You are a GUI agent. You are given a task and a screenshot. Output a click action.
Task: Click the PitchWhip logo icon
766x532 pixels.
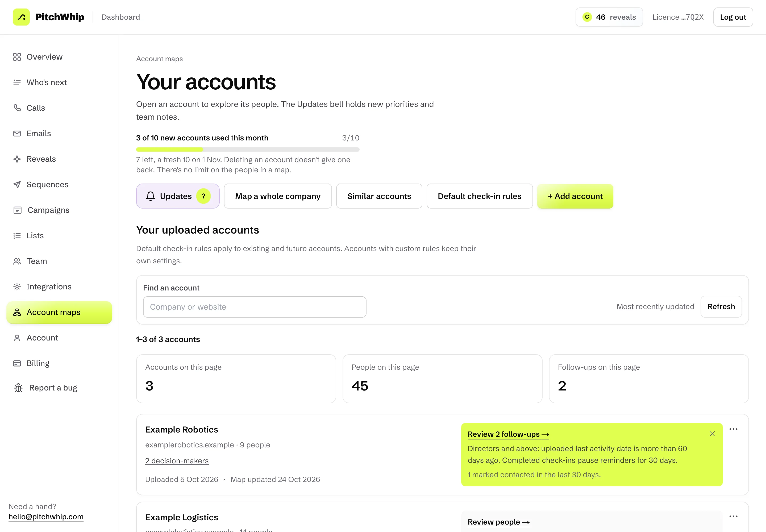pos(21,17)
